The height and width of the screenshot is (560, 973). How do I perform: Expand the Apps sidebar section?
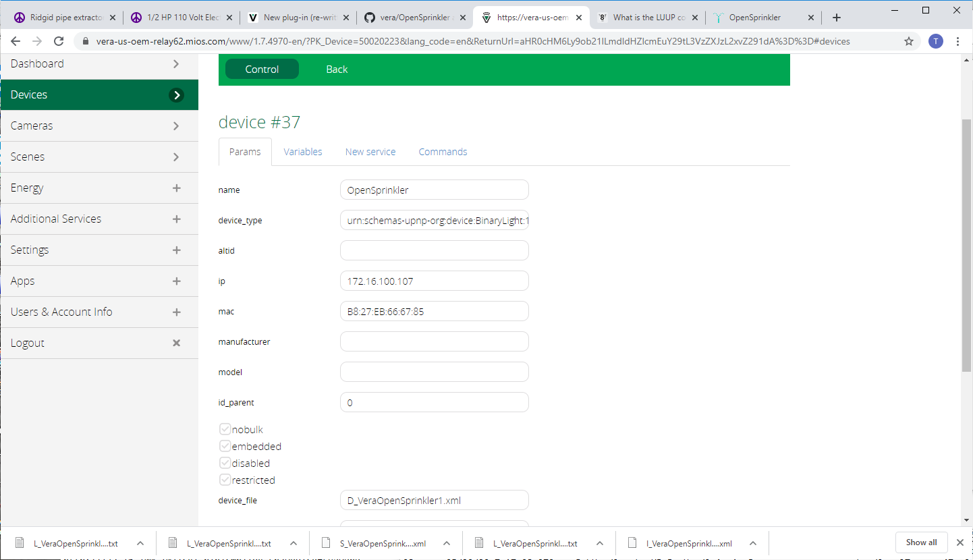click(x=177, y=281)
